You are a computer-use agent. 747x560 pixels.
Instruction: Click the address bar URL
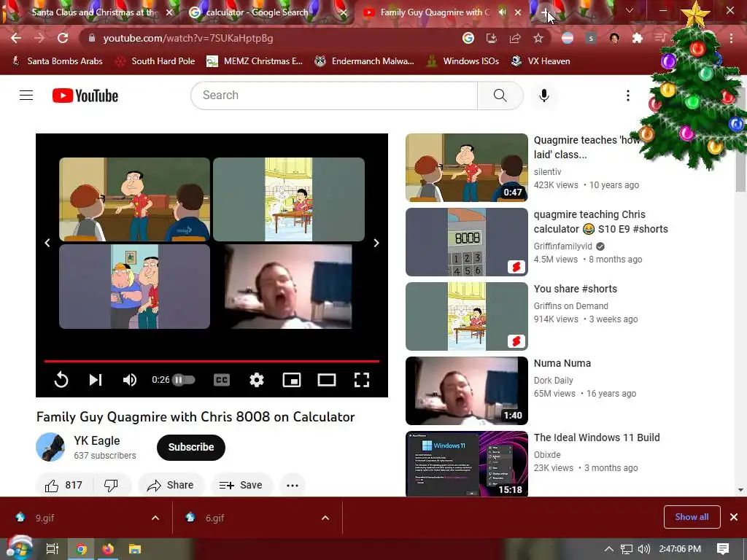click(x=188, y=38)
